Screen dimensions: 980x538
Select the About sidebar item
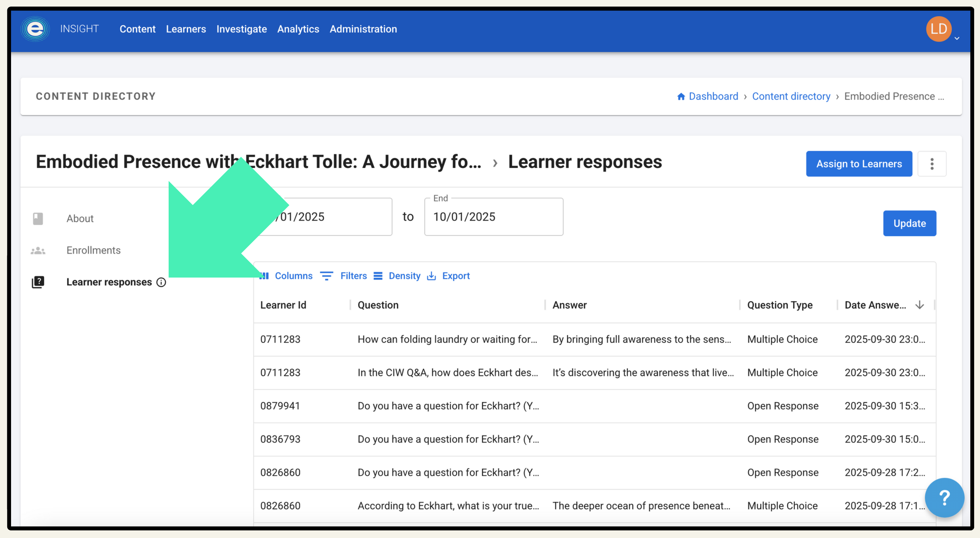click(x=80, y=219)
